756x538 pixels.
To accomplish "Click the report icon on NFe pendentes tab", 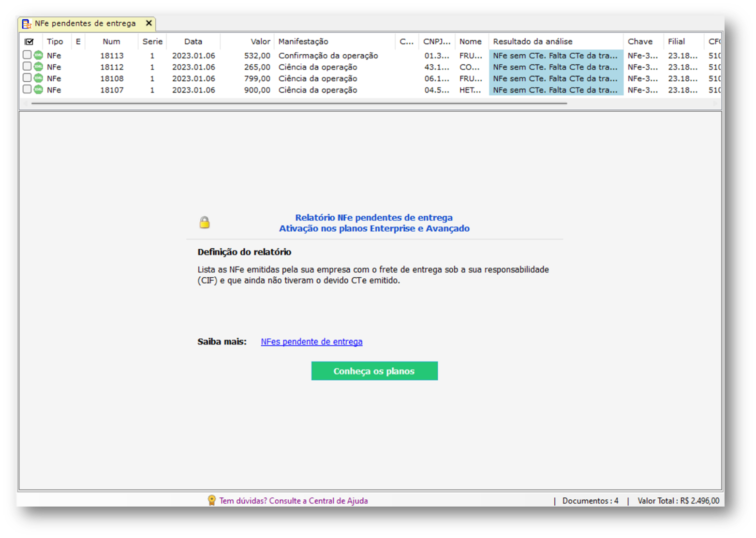I will [x=27, y=24].
